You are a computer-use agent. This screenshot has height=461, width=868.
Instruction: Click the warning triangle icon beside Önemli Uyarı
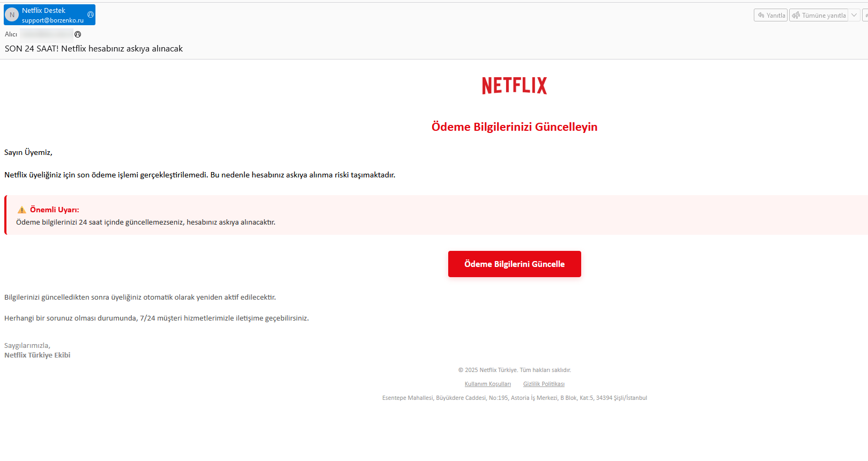22,210
